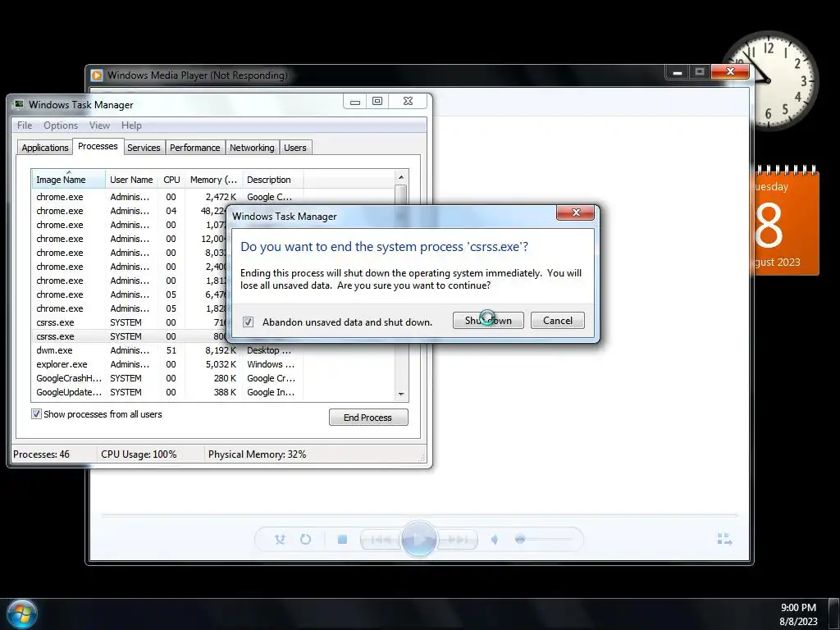The height and width of the screenshot is (630, 840).
Task: Switch to the Applications tab
Action: coord(45,148)
